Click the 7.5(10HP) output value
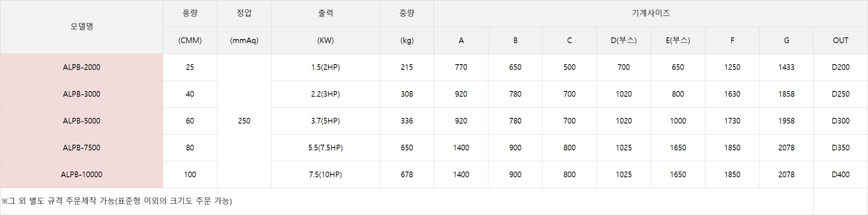This screenshot has height=215, width=868. point(325,175)
